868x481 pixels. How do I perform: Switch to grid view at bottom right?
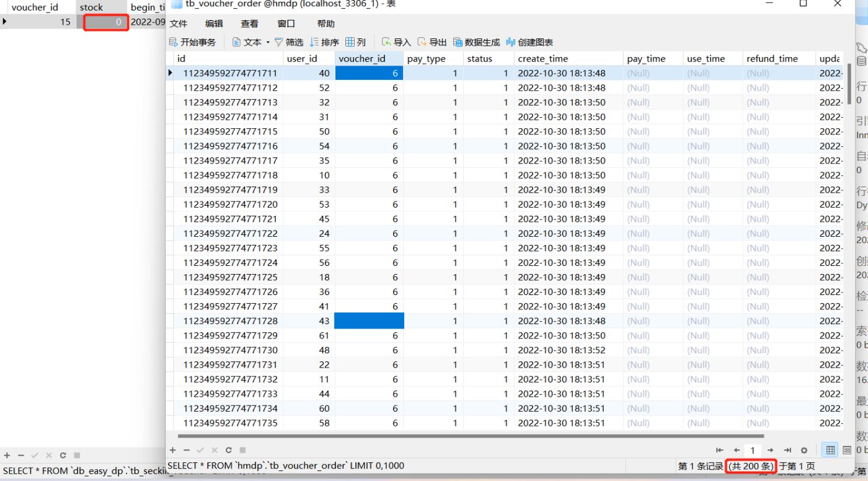pyautogui.click(x=831, y=450)
